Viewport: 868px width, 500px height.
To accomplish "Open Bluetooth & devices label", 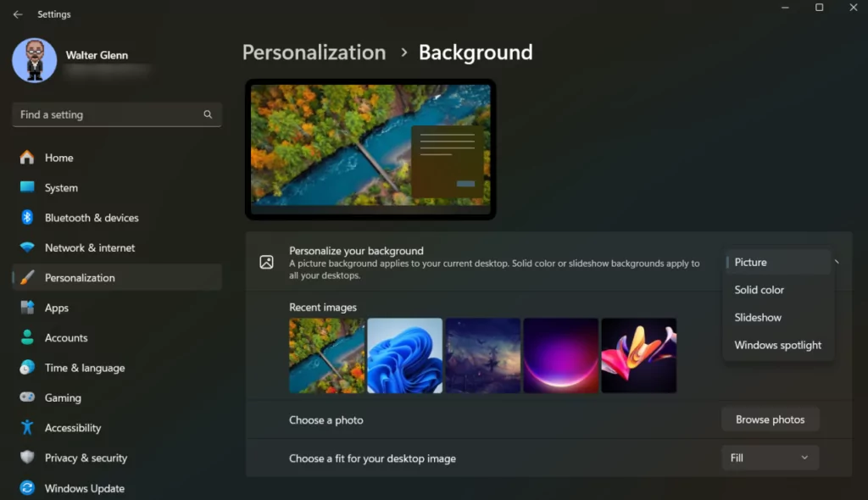I will click(x=92, y=218).
